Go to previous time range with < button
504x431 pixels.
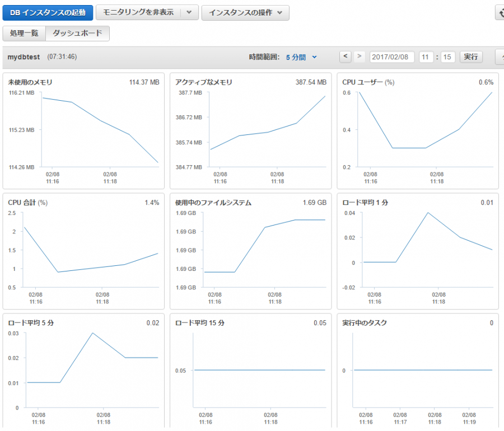pyautogui.click(x=345, y=57)
